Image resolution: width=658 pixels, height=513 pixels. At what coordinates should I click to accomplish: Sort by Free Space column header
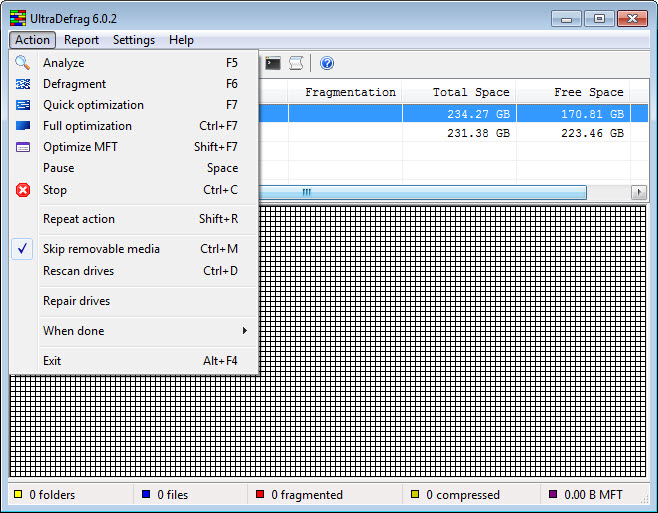(x=573, y=92)
